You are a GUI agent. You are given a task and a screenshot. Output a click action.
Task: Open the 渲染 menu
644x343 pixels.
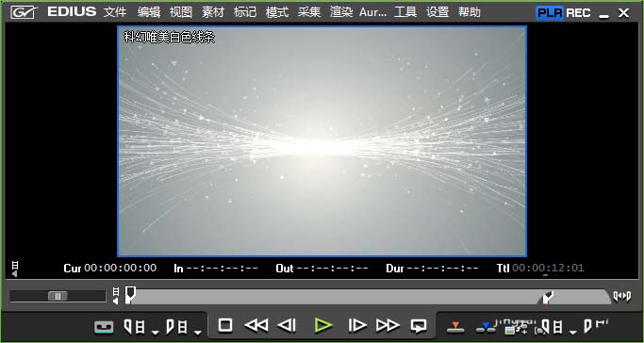(341, 12)
